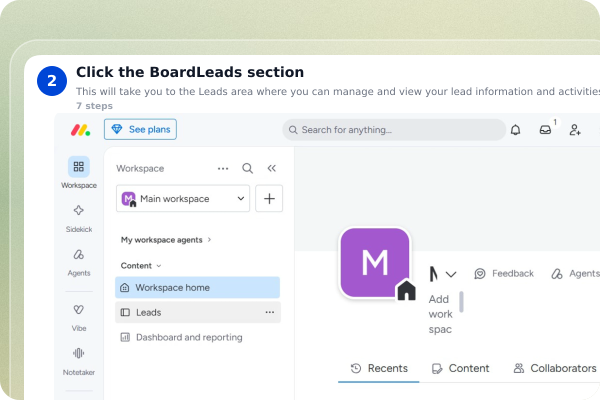Image resolution: width=600 pixels, height=400 pixels.
Task: Select Workspace in the left rail
Action: (x=79, y=173)
